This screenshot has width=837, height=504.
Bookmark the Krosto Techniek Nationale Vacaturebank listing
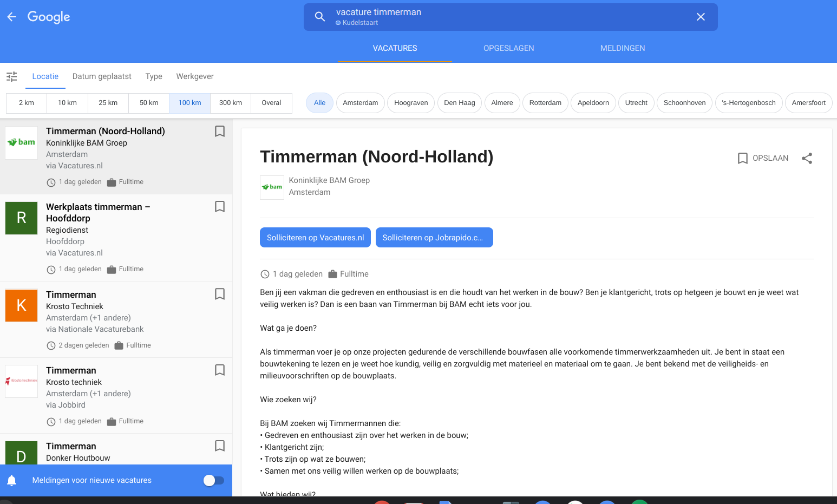[x=220, y=293]
